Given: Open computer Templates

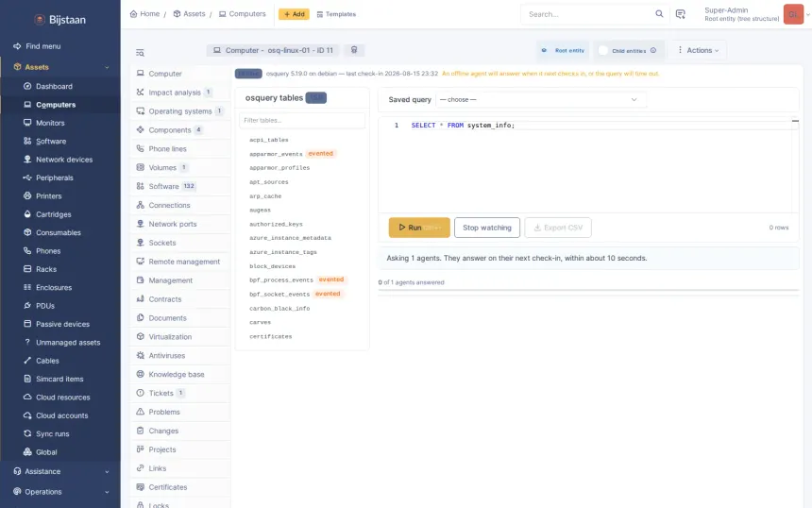Looking at the screenshot, I should 336,14.
